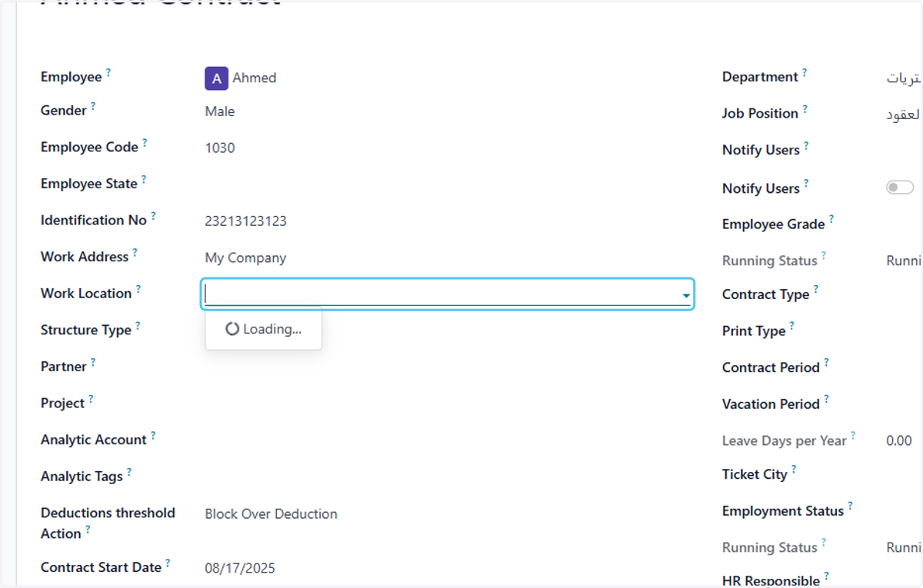Click the Employee Code label

89,147
